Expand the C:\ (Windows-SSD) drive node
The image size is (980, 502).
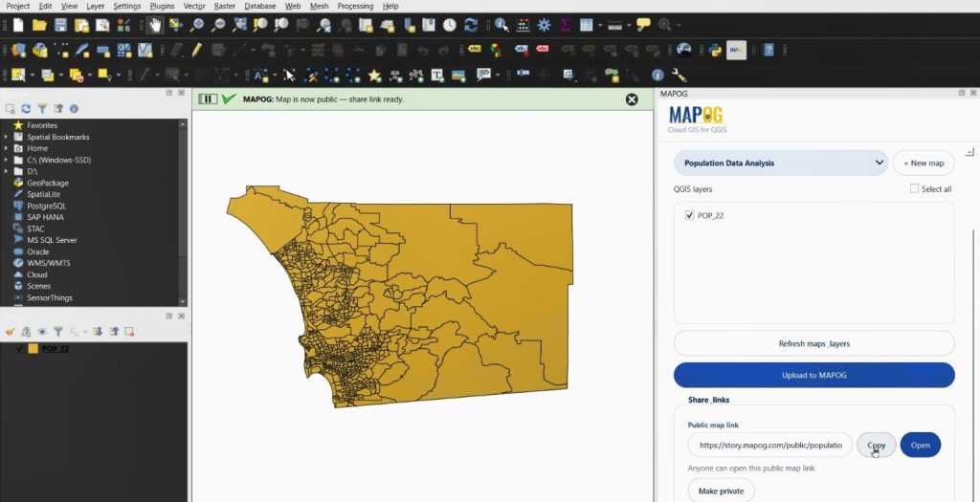(7, 160)
